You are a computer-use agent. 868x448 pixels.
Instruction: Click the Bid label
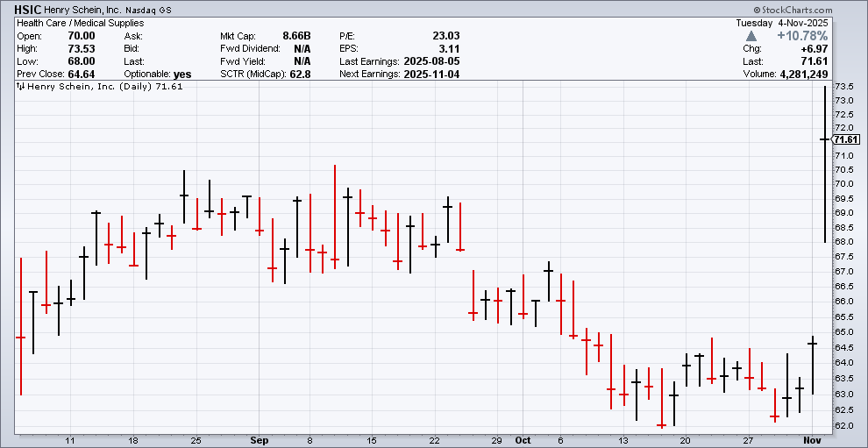point(132,49)
